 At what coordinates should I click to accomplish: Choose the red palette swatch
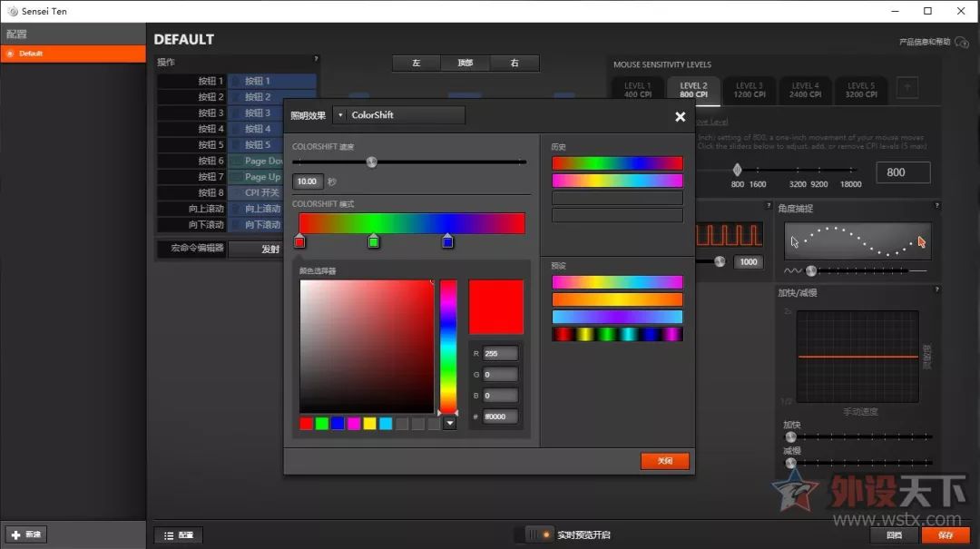point(307,424)
